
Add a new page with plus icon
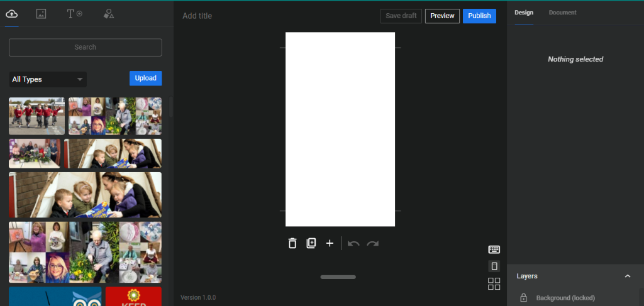point(330,243)
